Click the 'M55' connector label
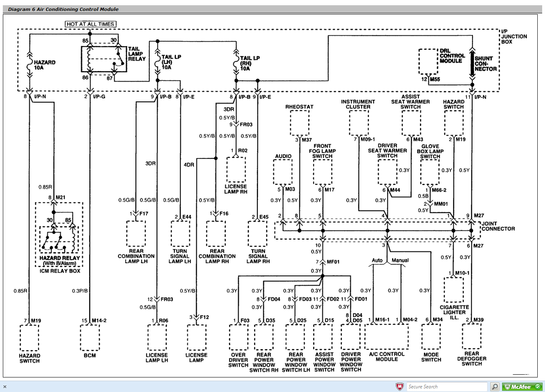This screenshot has height=392, width=545. pyautogui.click(x=435, y=79)
